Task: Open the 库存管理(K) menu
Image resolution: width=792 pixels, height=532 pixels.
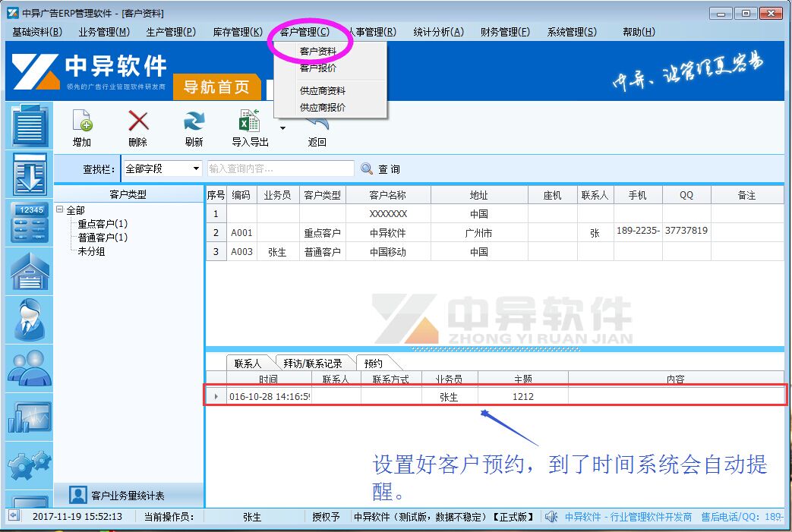Action: tap(238, 32)
